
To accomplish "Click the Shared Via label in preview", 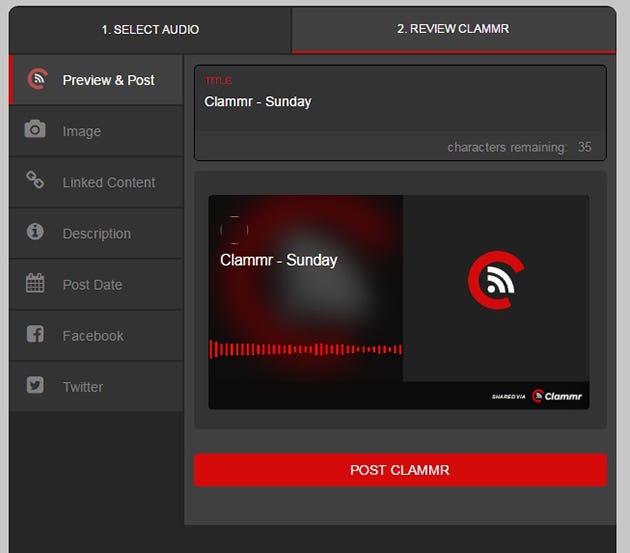I will coord(508,397).
